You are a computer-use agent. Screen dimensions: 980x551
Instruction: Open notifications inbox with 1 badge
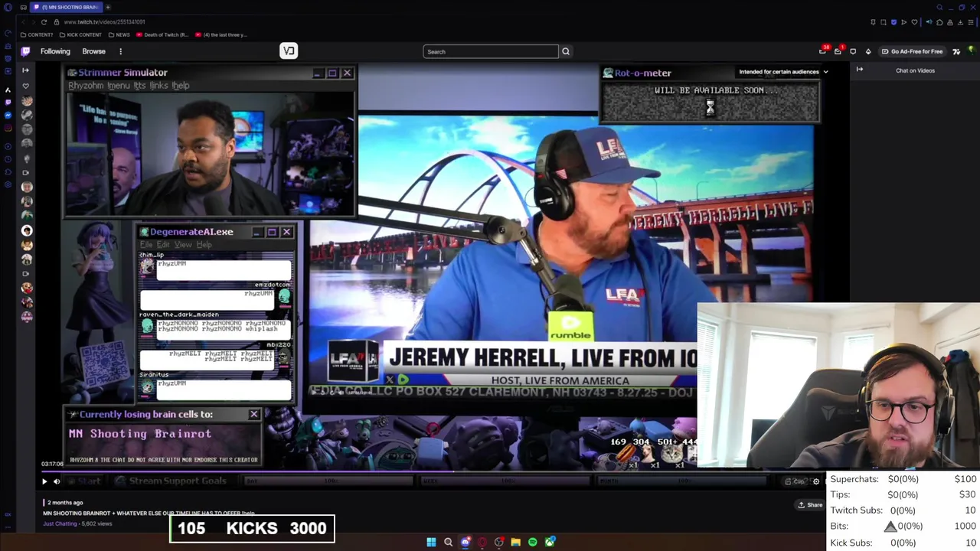838,51
